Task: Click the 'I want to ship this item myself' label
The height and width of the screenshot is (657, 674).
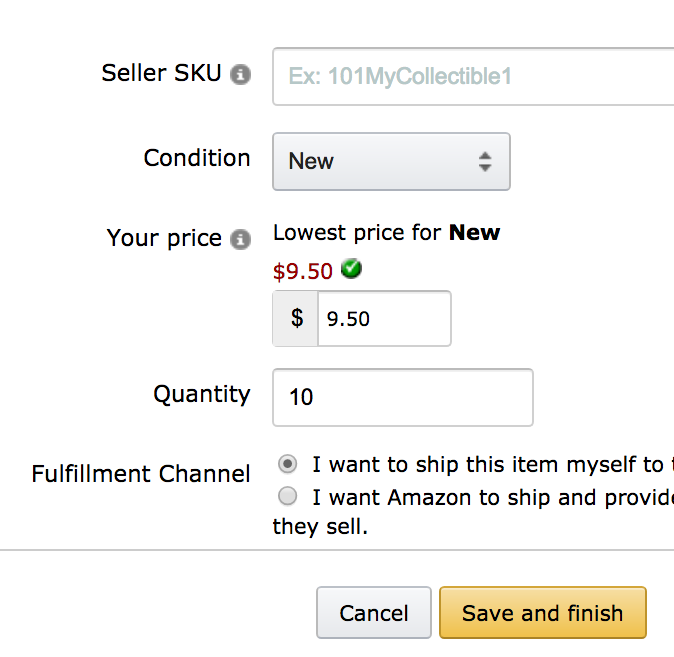Action: (x=493, y=465)
